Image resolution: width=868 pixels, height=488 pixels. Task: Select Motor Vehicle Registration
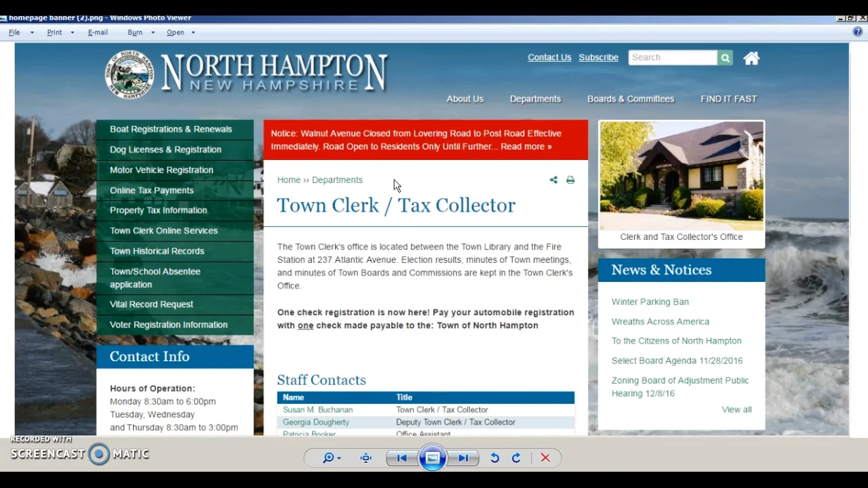[x=175, y=170]
